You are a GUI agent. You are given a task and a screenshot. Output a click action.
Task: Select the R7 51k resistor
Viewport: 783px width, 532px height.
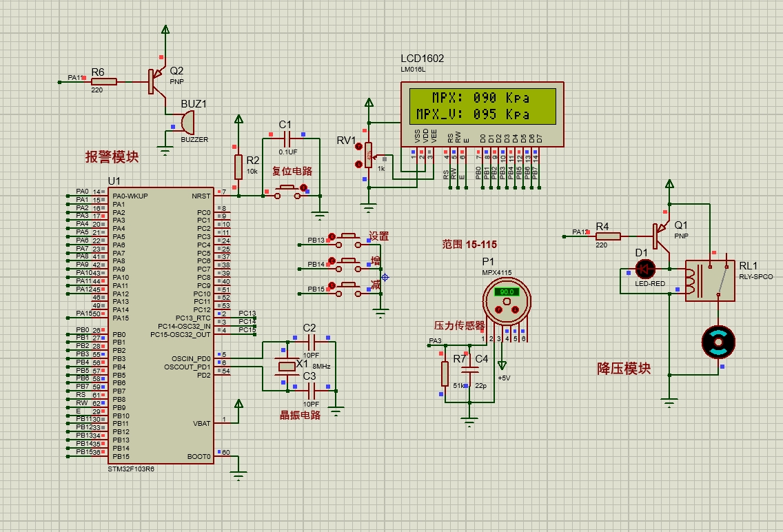point(445,374)
